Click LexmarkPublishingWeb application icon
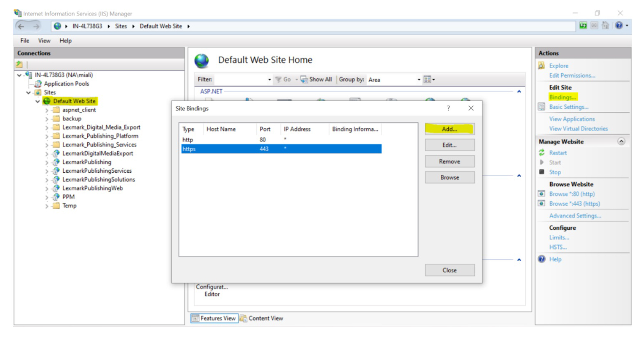The width and height of the screenshot is (644, 337). (x=56, y=188)
